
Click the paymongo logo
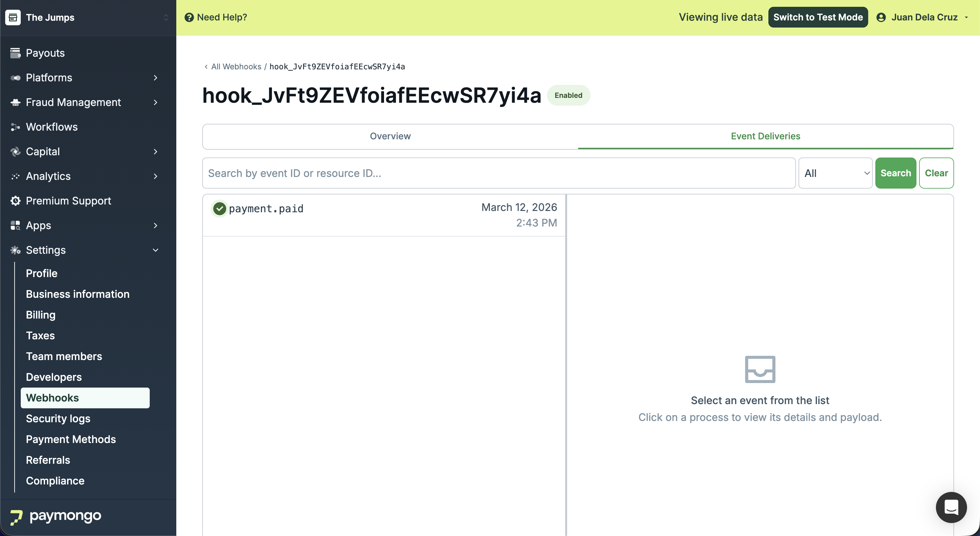click(x=55, y=517)
